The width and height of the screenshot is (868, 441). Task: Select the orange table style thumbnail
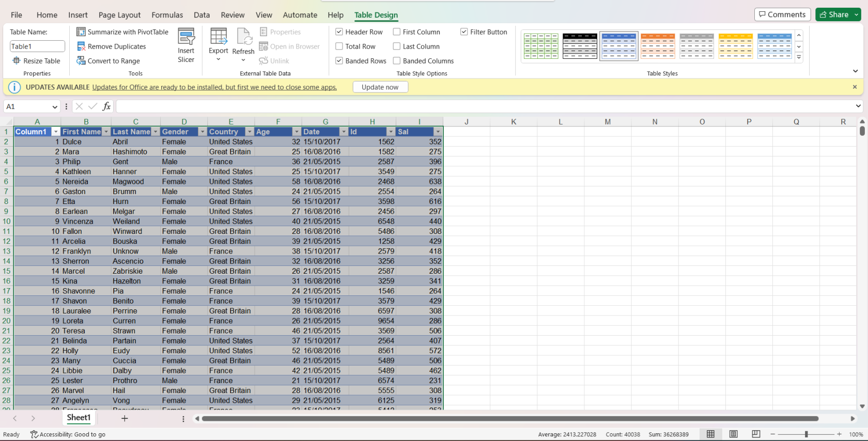coord(658,46)
